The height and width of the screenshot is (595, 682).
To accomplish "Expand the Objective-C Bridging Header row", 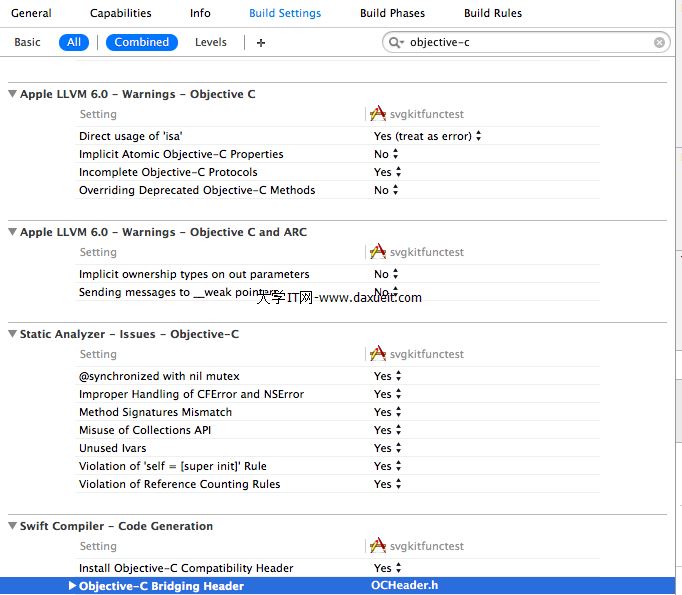I will 72,586.
